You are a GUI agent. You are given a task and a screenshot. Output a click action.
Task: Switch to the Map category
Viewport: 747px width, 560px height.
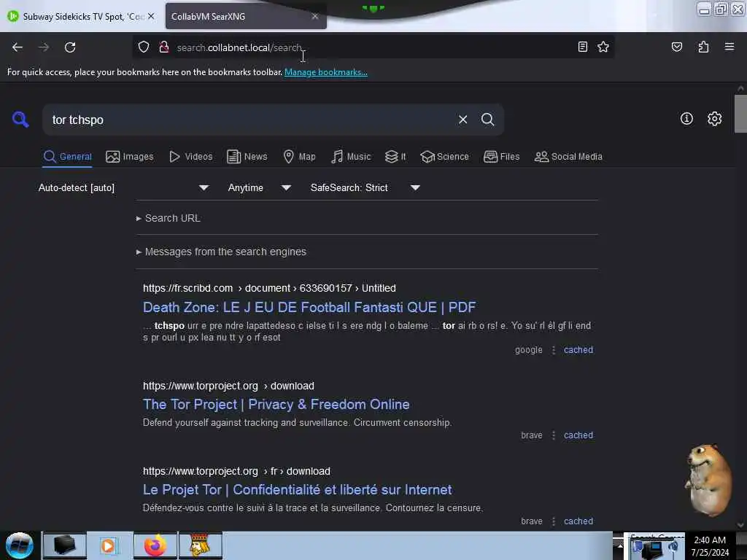(x=299, y=157)
